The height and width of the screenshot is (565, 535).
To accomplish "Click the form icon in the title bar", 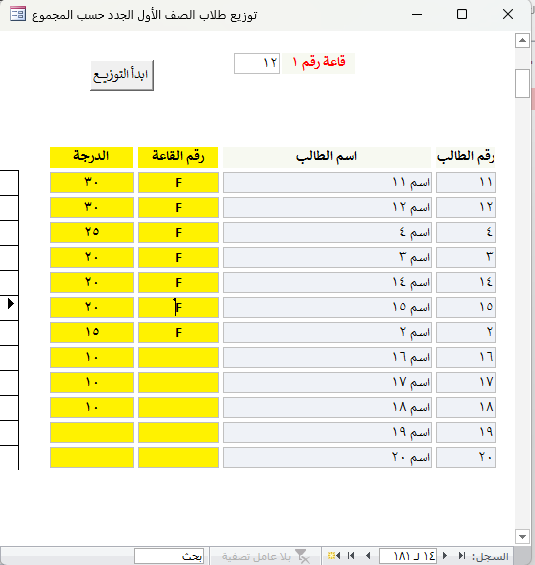I will click(18, 14).
